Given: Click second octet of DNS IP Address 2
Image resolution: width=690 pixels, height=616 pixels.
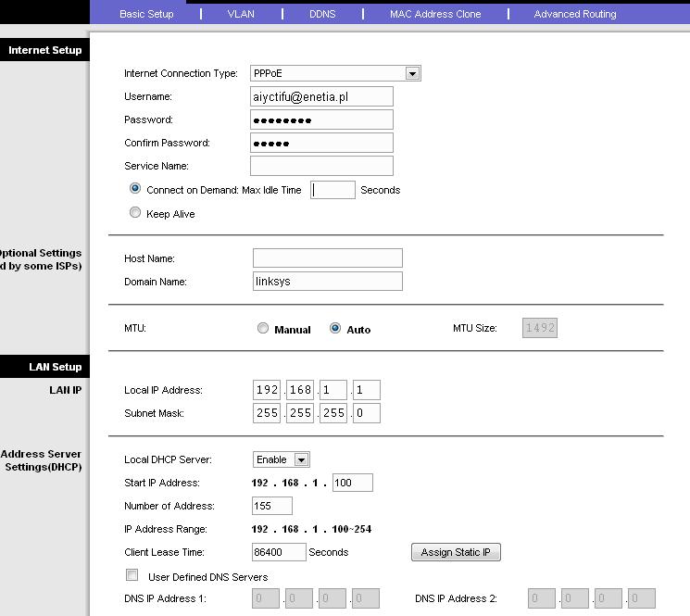Looking at the screenshot, I should pyautogui.click(x=575, y=598).
